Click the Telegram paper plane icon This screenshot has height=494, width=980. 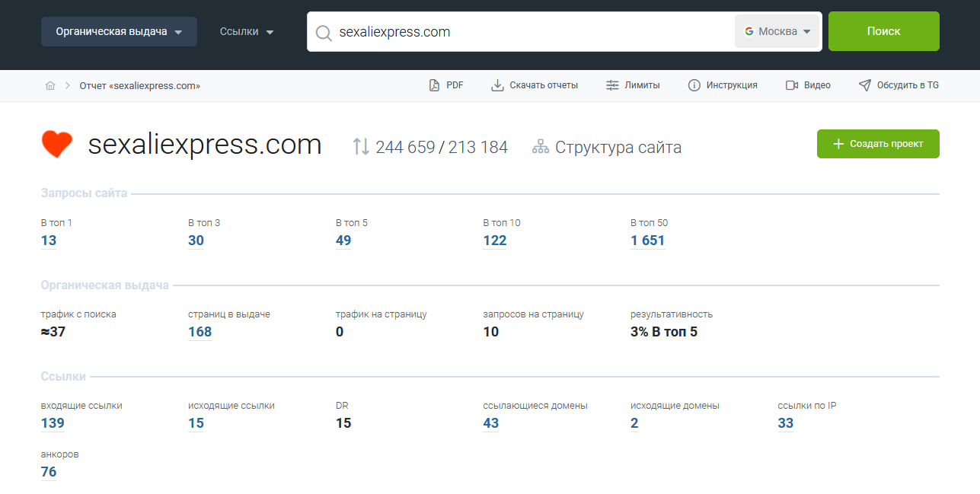coord(864,85)
